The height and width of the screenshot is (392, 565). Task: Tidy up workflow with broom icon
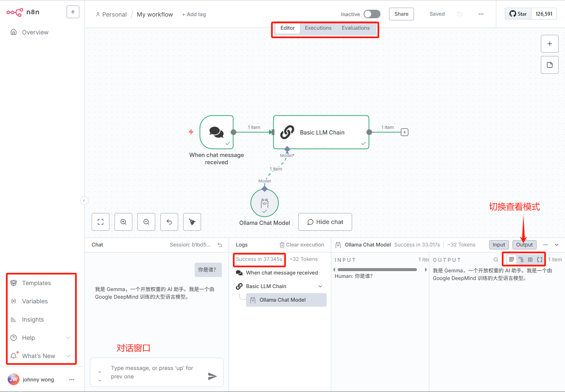[x=192, y=222]
